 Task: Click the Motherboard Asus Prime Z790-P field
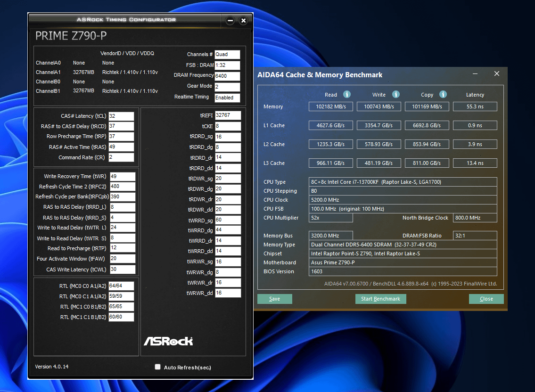403,262
